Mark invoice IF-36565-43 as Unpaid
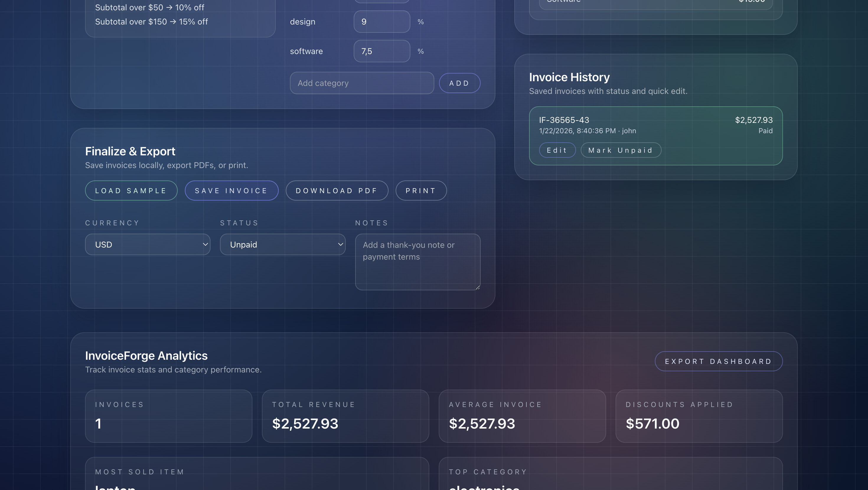The height and width of the screenshot is (490, 868). tap(620, 150)
